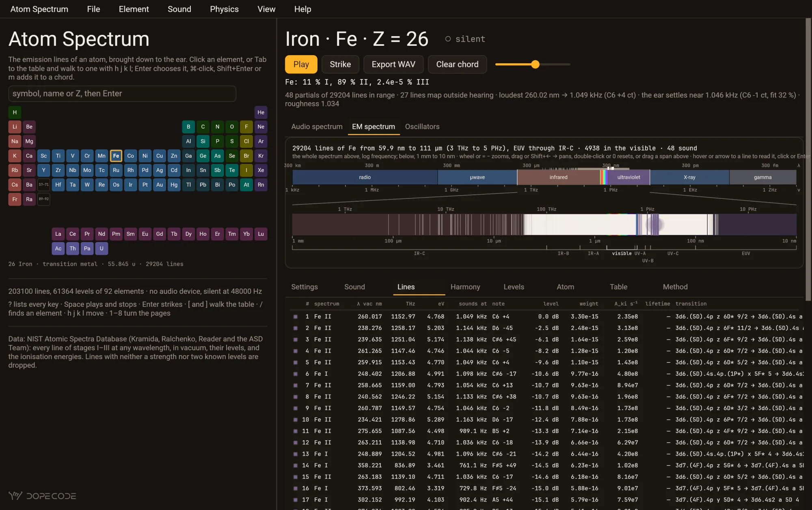Image resolution: width=812 pixels, height=510 pixels.
Task: Toggle the marker for line 16 at 373.593 nm
Action: pyautogui.click(x=296, y=488)
